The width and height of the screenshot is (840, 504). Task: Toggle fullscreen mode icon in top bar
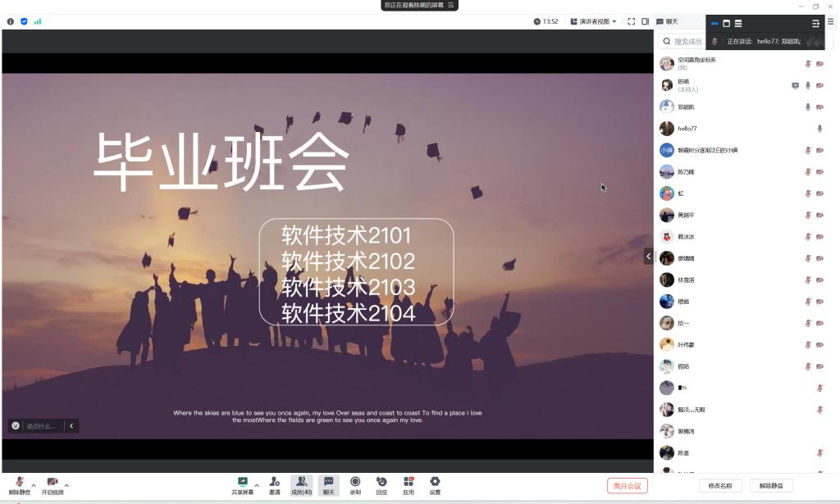632,21
